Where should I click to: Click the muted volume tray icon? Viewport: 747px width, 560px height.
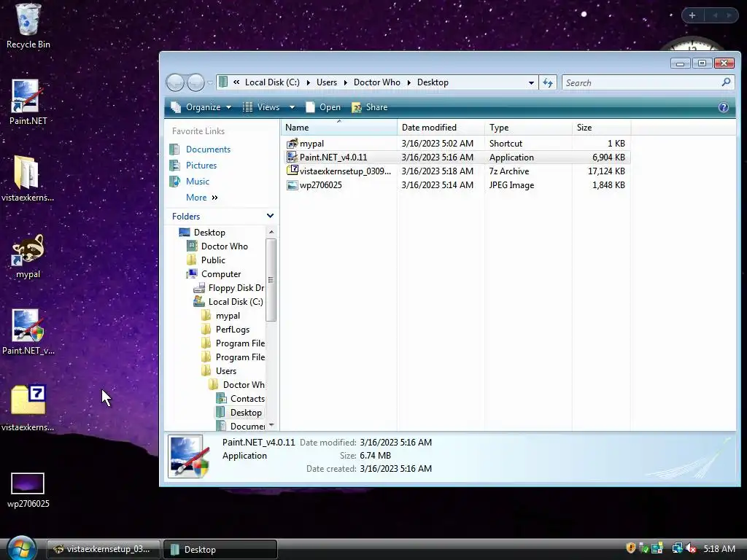(x=691, y=548)
